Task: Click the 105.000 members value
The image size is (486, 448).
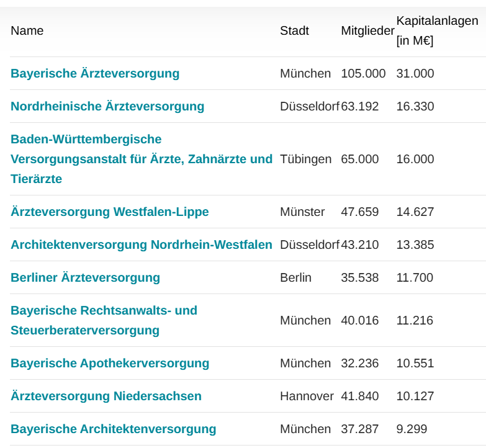Action: (x=363, y=73)
